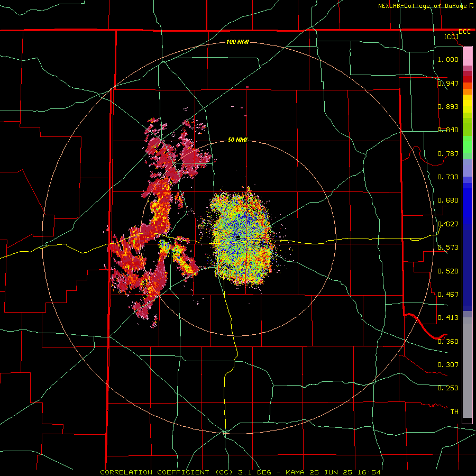Click the 0.573 color scale value
Screen dimensions: 476x476
point(448,248)
